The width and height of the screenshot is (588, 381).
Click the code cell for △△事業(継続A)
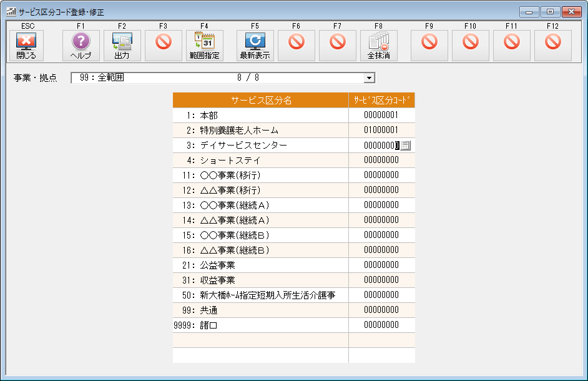click(382, 220)
